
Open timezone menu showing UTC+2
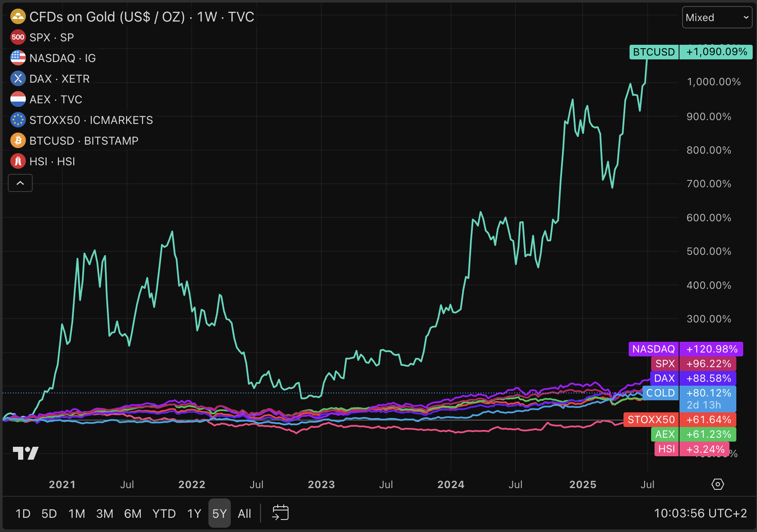[x=700, y=513]
